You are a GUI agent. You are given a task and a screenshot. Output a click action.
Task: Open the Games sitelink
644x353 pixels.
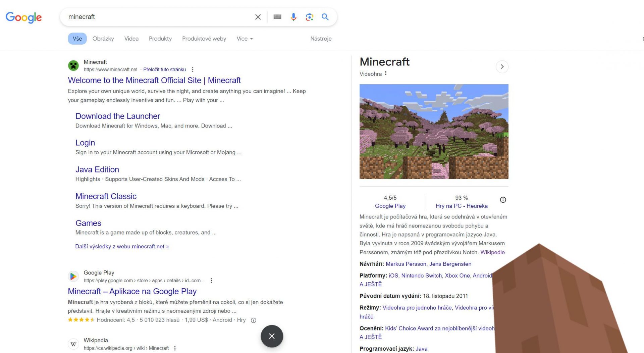click(88, 223)
